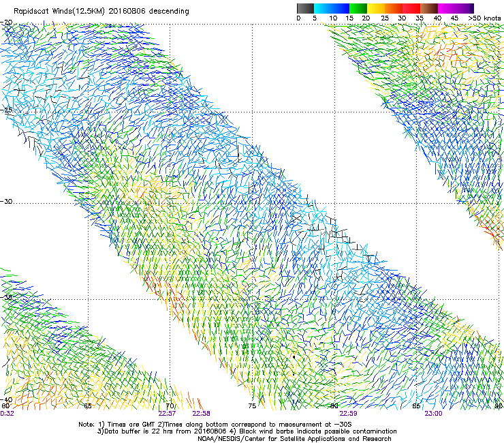
Task: Click the dark purple 45-50 knots legend swatch
Action: [x=464, y=8]
